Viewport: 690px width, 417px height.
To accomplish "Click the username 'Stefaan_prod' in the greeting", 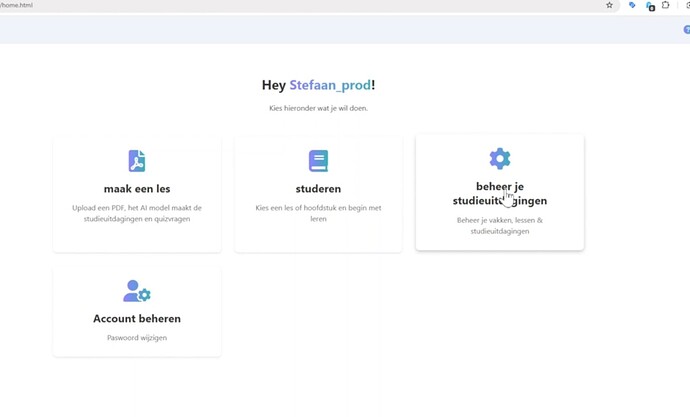I will [x=330, y=85].
